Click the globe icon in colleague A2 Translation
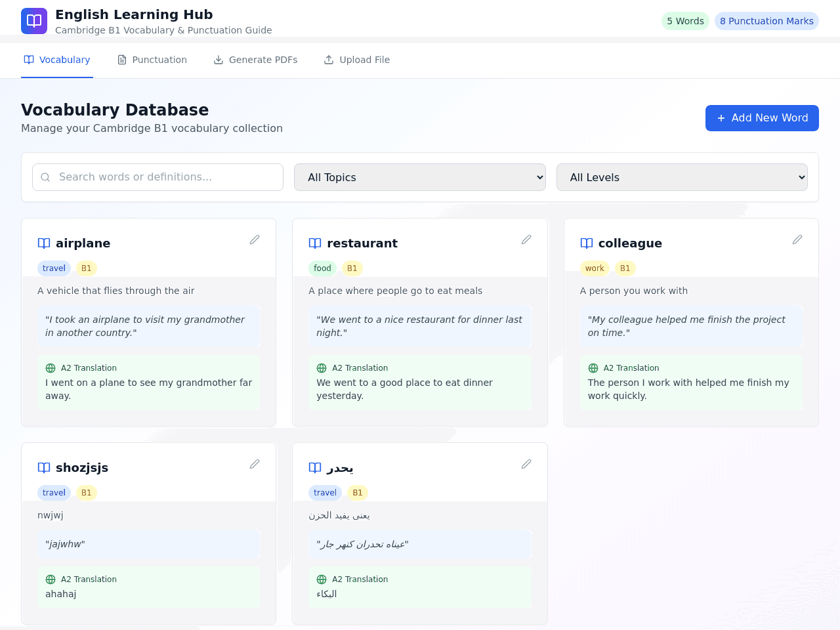The height and width of the screenshot is (630, 840). [x=593, y=368]
